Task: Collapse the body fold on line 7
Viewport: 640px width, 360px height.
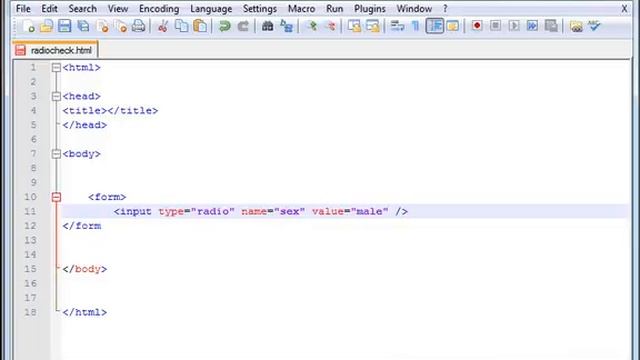Action: (x=56, y=154)
